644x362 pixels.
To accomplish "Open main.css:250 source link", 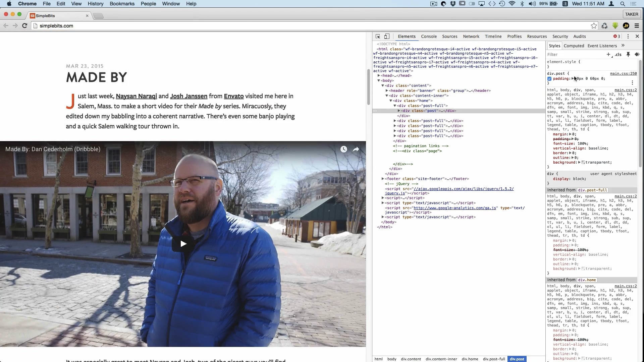I will [x=623, y=73].
